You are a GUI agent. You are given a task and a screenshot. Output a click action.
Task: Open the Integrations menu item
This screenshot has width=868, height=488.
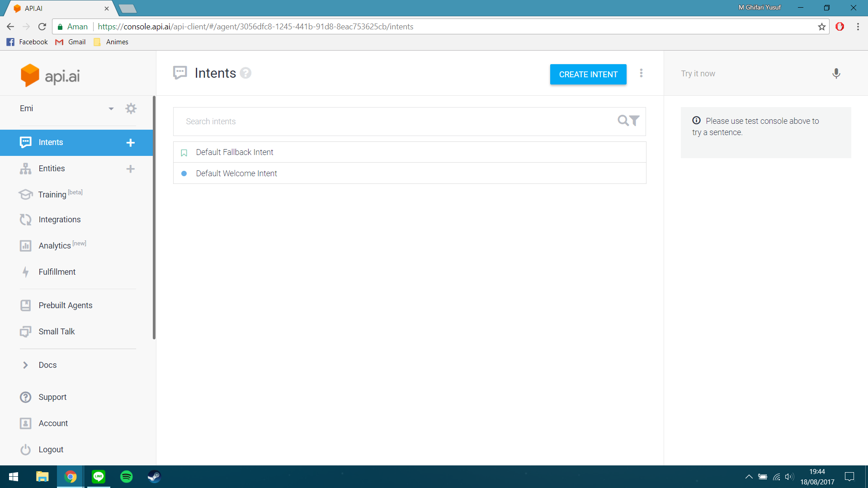point(59,220)
